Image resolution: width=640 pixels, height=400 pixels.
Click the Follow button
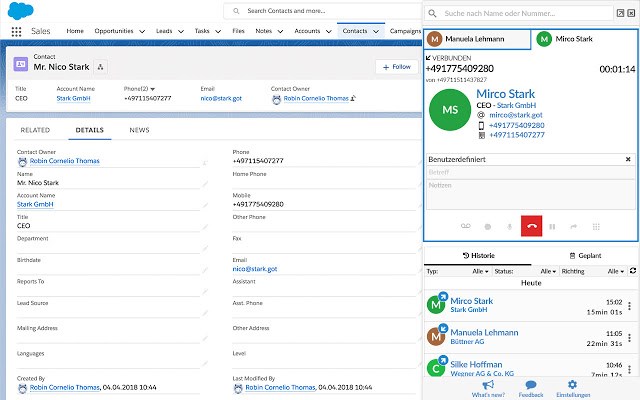tap(397, 67)
